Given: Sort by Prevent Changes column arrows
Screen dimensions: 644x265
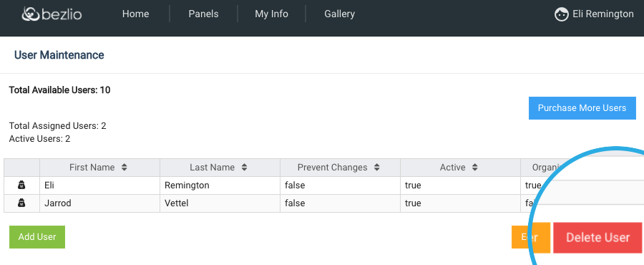Looking at the screenshot, I should pos(377,167).
